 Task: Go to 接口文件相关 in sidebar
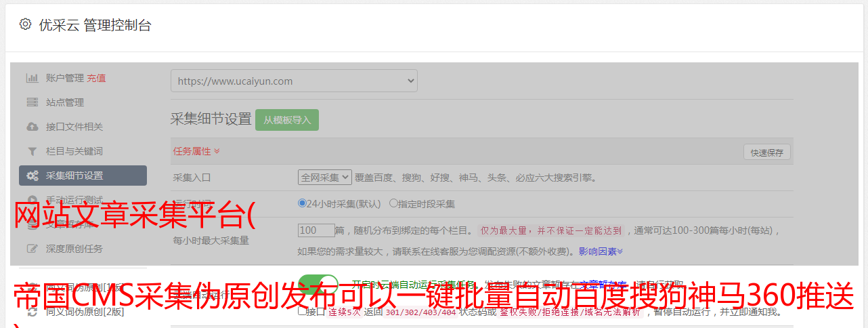pyautogui.click(x=74, y=127)
